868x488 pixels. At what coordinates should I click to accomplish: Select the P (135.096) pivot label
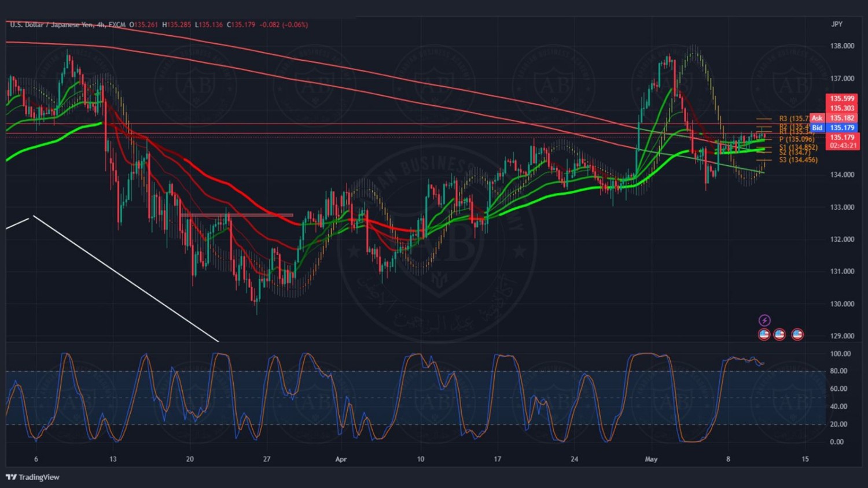(797, 139)
